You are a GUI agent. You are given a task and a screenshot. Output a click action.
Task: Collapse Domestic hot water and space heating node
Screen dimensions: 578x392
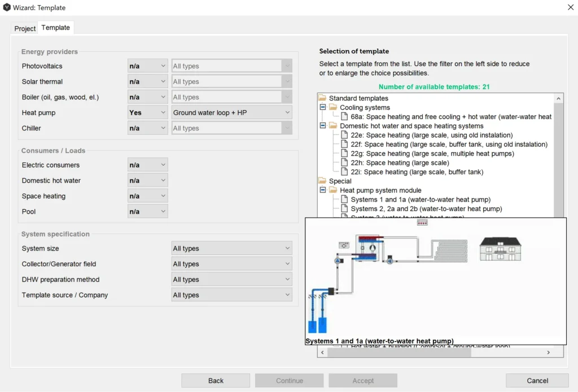click(323, 126)
